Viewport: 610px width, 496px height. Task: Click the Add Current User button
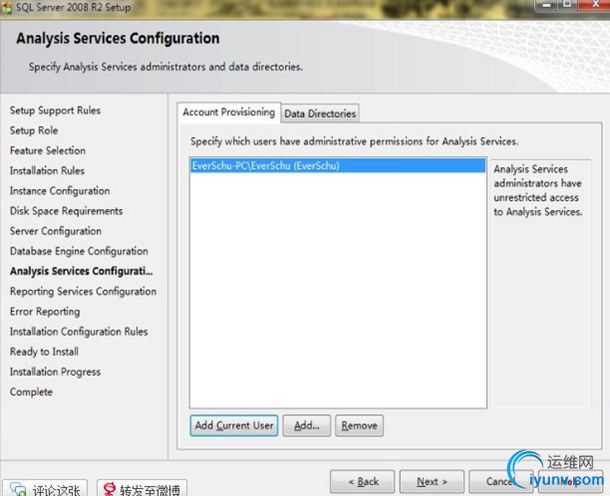pyautogui.click(x=234, y=426)
